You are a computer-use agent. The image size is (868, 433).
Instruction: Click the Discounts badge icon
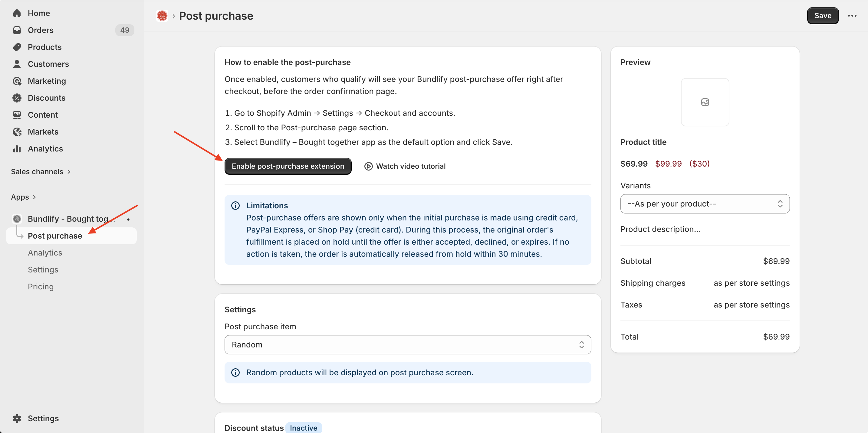[x=17, y=98]
